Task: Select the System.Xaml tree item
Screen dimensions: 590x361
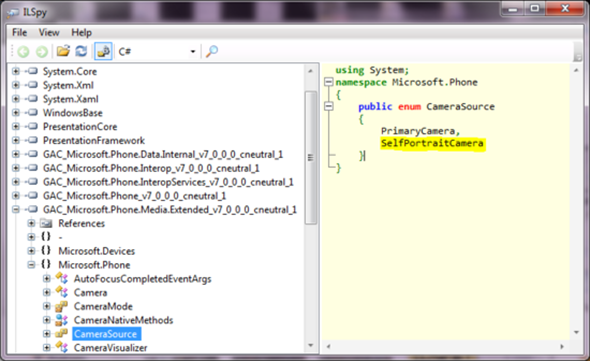Action: pyautogui.click(x=71, y=99)
